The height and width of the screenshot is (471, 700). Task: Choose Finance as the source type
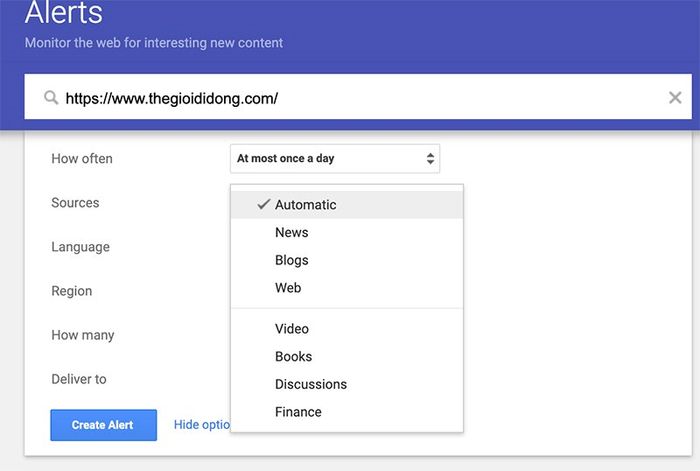pyautogui.click(x=298, y=412)
